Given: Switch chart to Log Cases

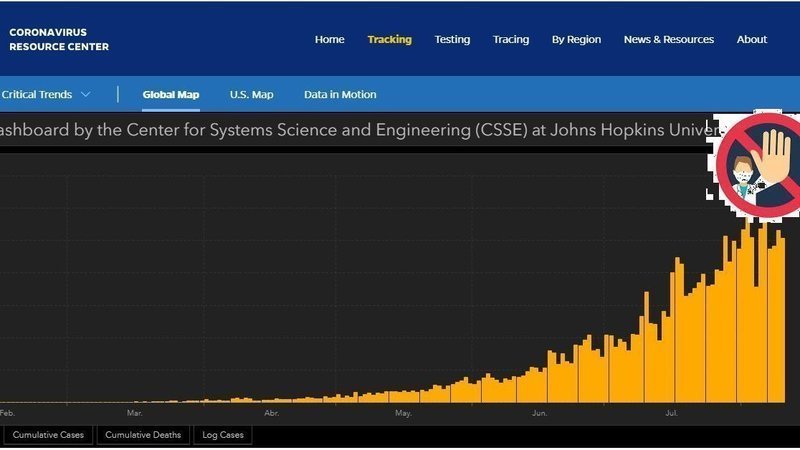Looking at the screenshot, I should [x=222, y=435].
